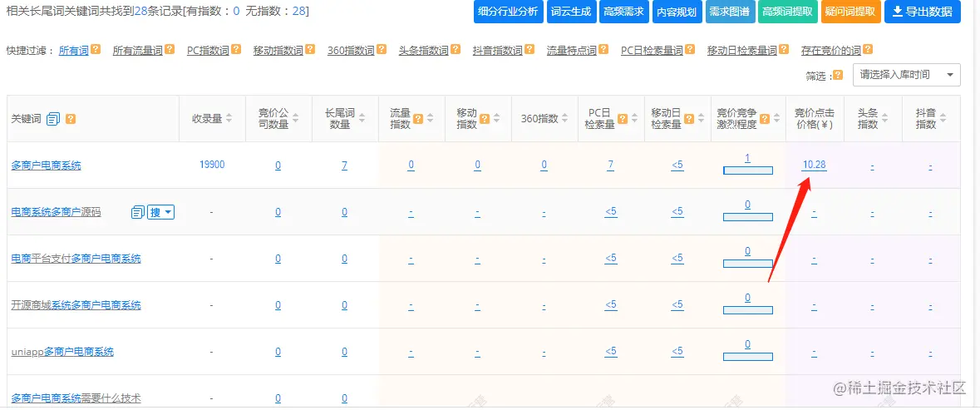Viewport: 980px width, 410px height.
Task: Click help icon next to 移动日检索量词
Action: (x=784, y=50)
